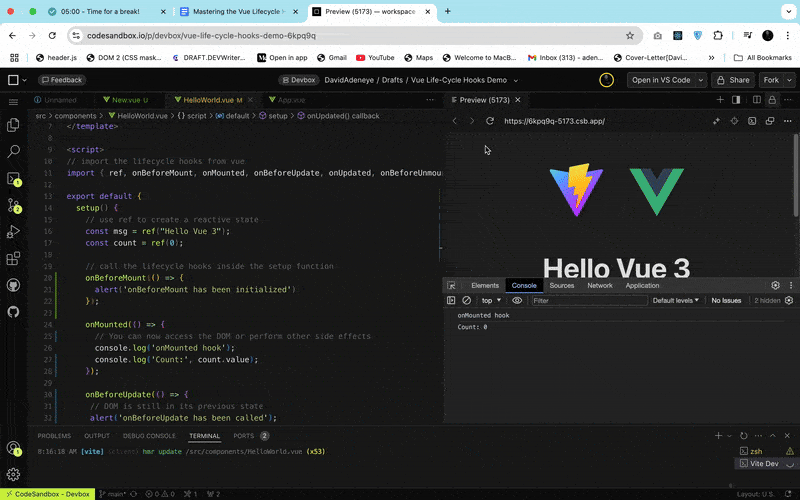800x500 pixels.
Task: Open the PROBLEMS panel tab
Action: (54, 436)
